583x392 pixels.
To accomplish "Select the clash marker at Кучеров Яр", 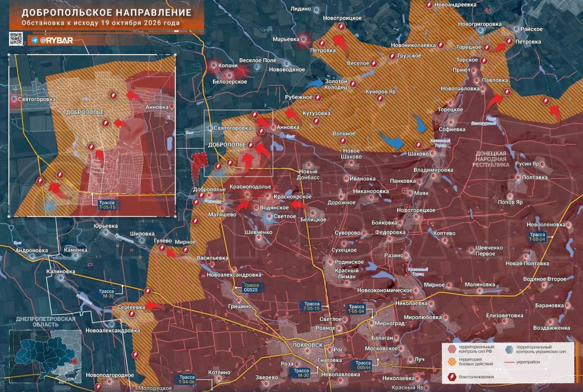I will pos(380,98).
